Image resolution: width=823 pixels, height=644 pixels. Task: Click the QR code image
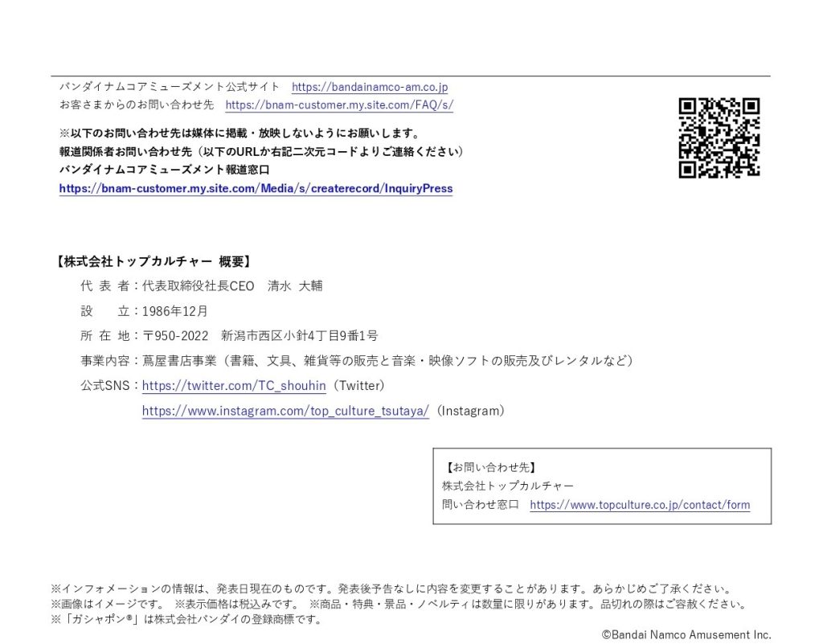(x=719, y=137)
